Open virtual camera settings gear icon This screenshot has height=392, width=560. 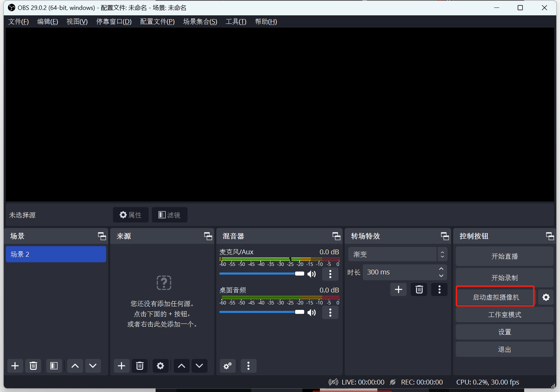coord(546,297)
